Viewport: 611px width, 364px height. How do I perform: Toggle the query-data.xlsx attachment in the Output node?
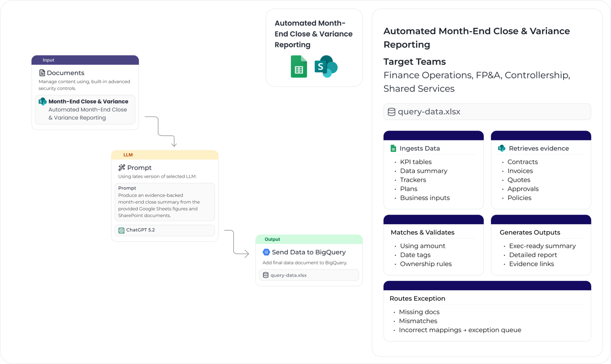[x=309, y=275]
